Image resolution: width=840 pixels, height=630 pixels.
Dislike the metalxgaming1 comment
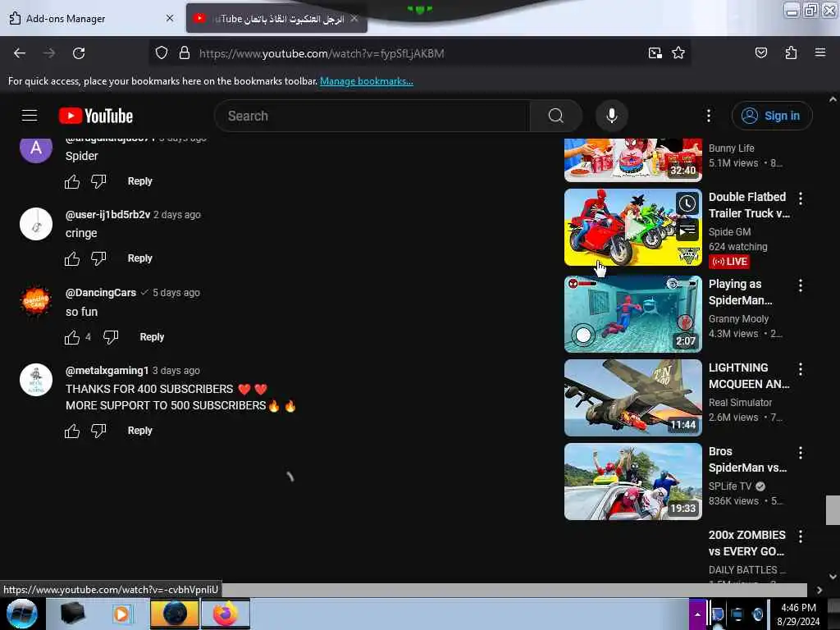[x=98, y=431]
